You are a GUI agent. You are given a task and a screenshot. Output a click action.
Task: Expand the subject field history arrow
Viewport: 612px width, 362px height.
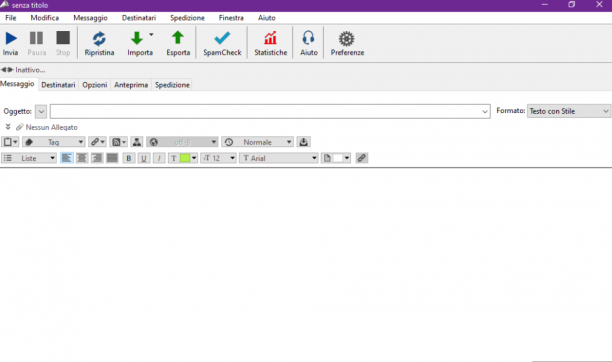coord(485,112)
